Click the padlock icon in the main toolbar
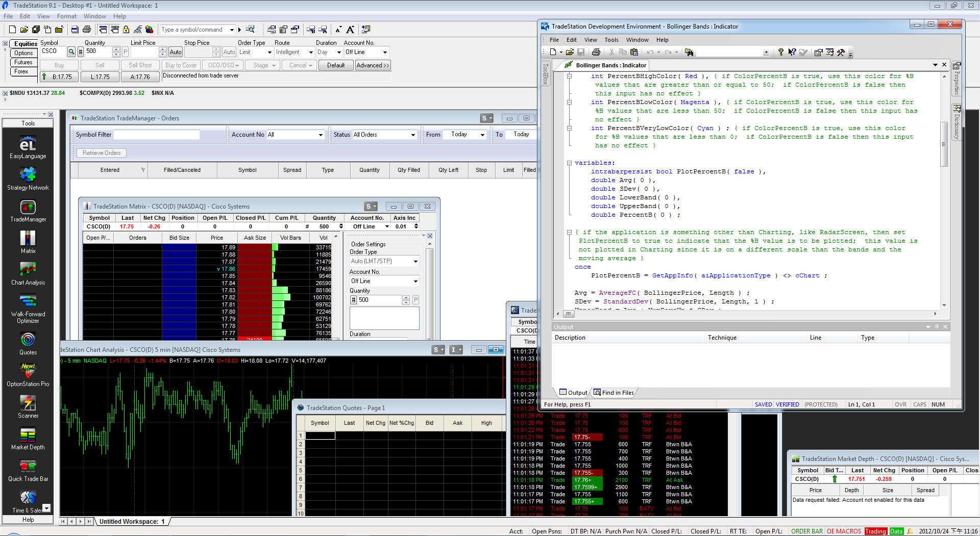The height and width of the screenshot is (536, 980). coord(126,30)
